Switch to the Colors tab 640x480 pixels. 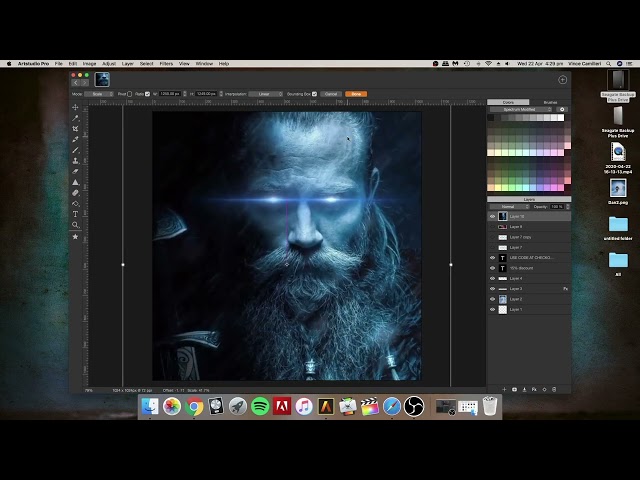click(x=508, y=102)
